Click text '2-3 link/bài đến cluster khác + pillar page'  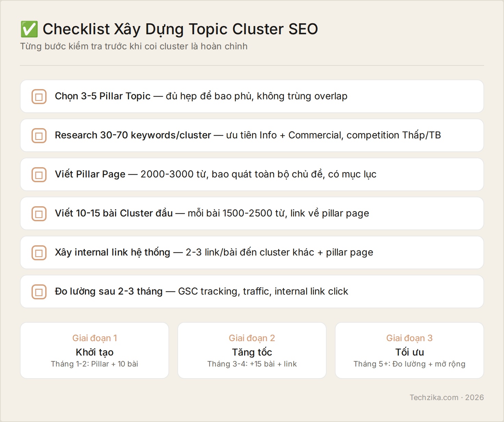coord(279,252)
